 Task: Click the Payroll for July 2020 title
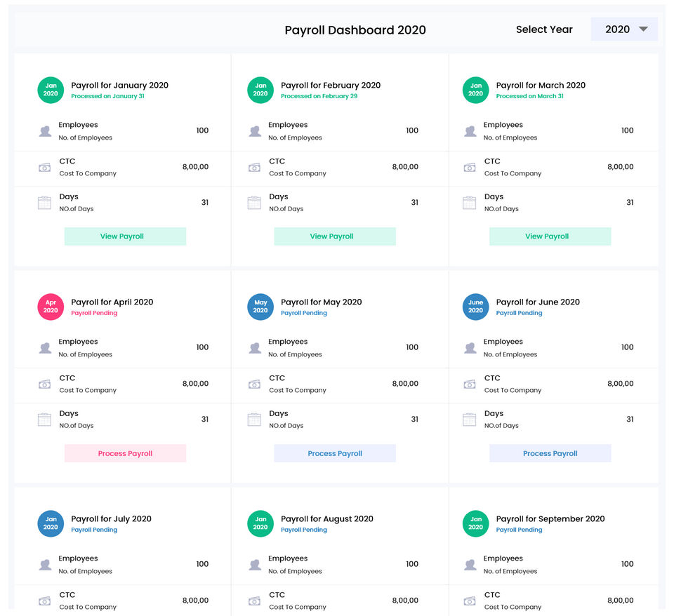click(111, 519)
